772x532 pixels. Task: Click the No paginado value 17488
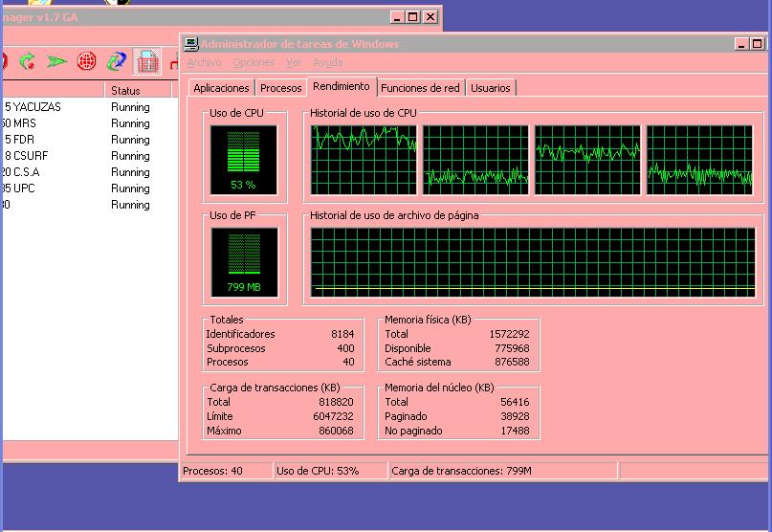point(515,431)
